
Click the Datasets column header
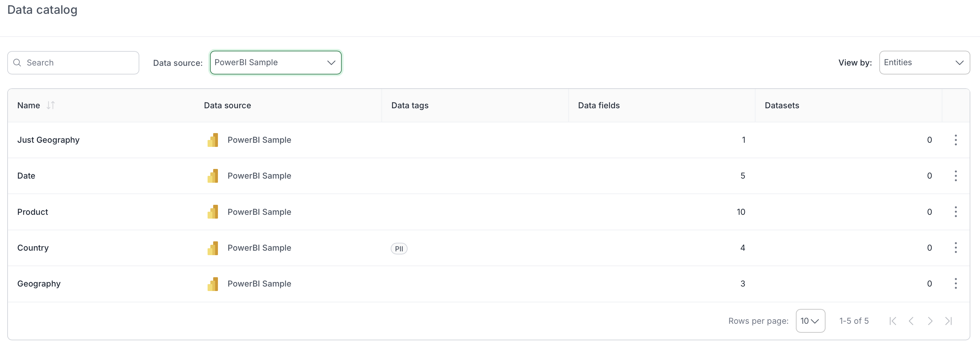[782, 106]
